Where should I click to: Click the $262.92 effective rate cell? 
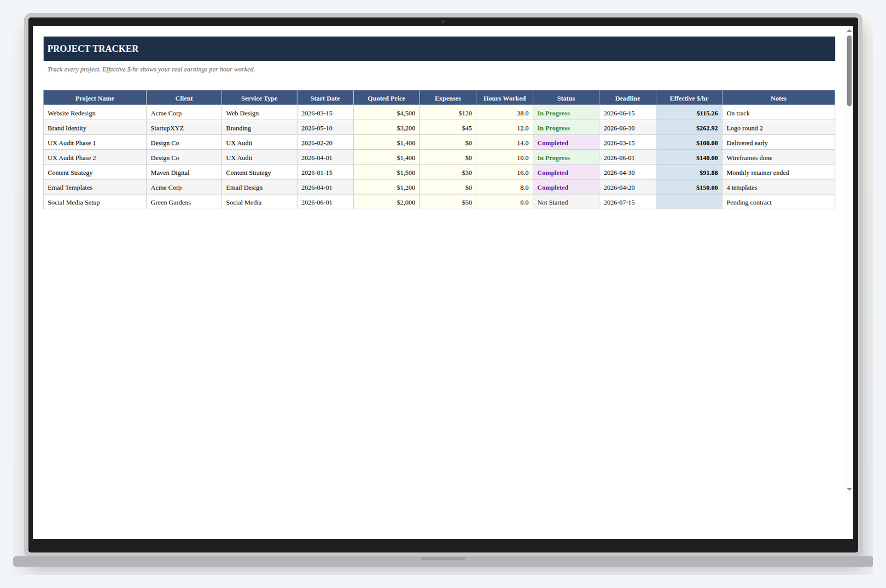[x=689, y=128]
